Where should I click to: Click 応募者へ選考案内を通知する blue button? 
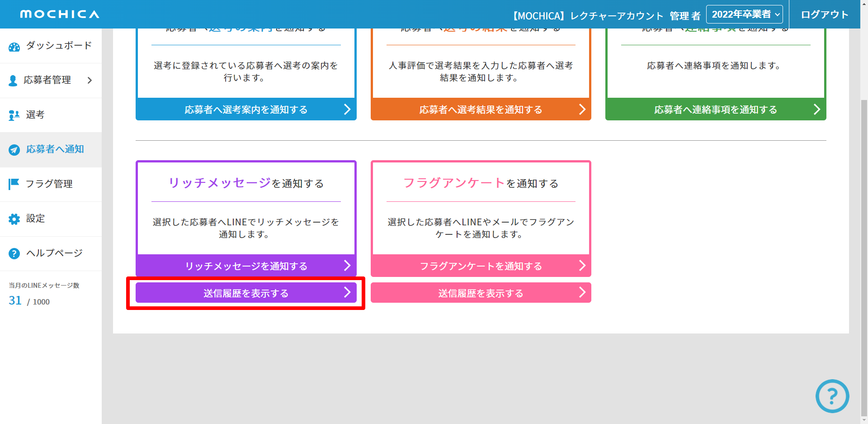pos(246,110)
